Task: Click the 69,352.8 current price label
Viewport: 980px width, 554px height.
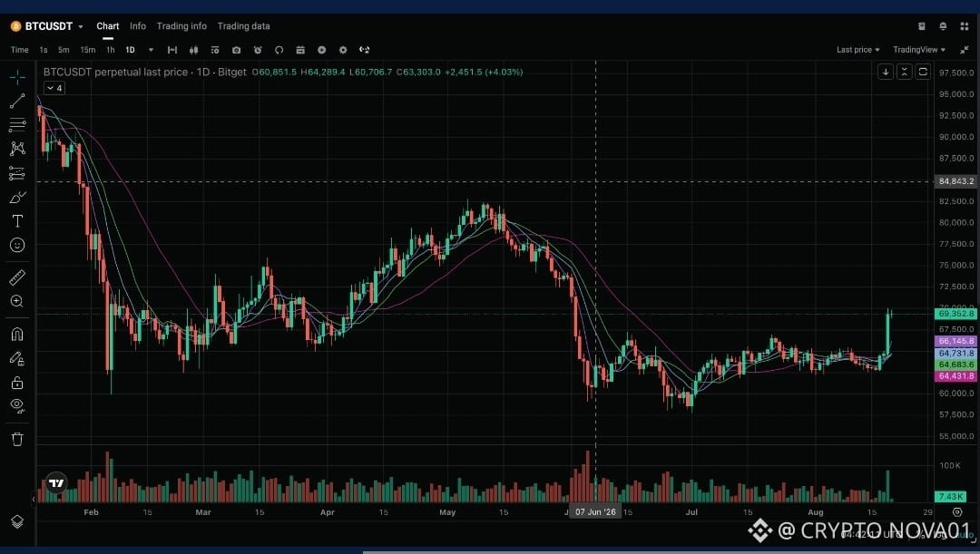Action: pyautogui.click(x=955, y=314)
